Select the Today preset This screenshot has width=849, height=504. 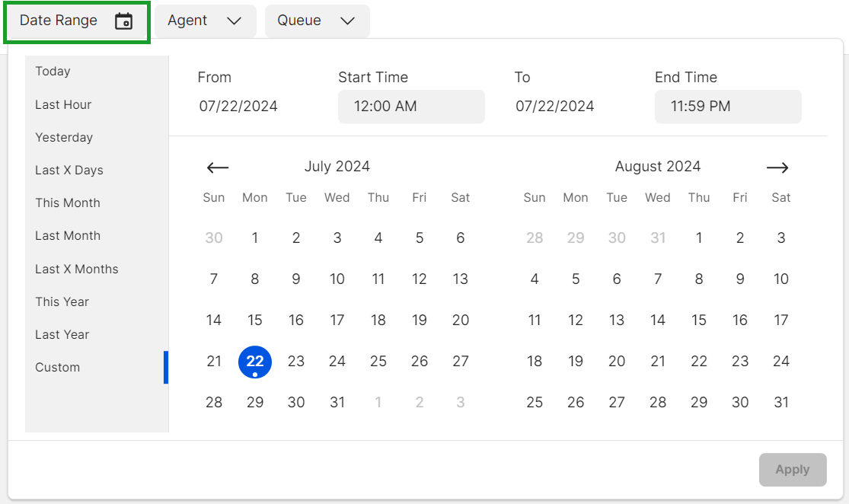53,72
